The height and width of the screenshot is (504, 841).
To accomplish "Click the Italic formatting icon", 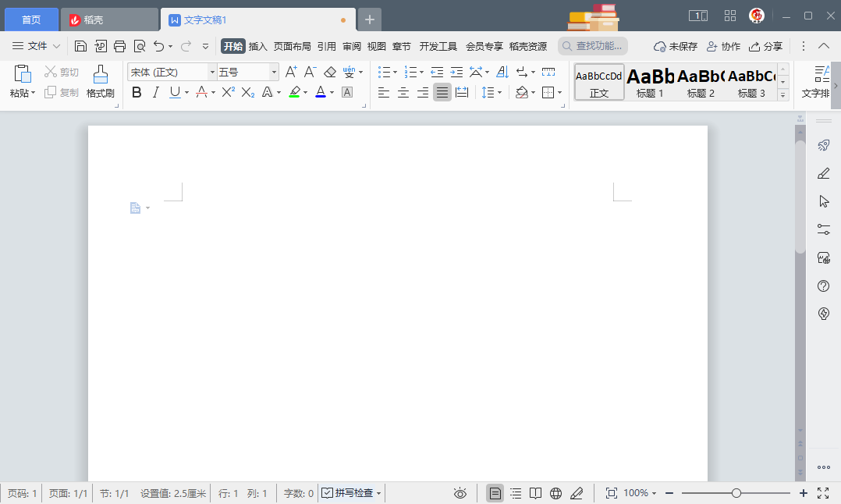I will point(155,93).
